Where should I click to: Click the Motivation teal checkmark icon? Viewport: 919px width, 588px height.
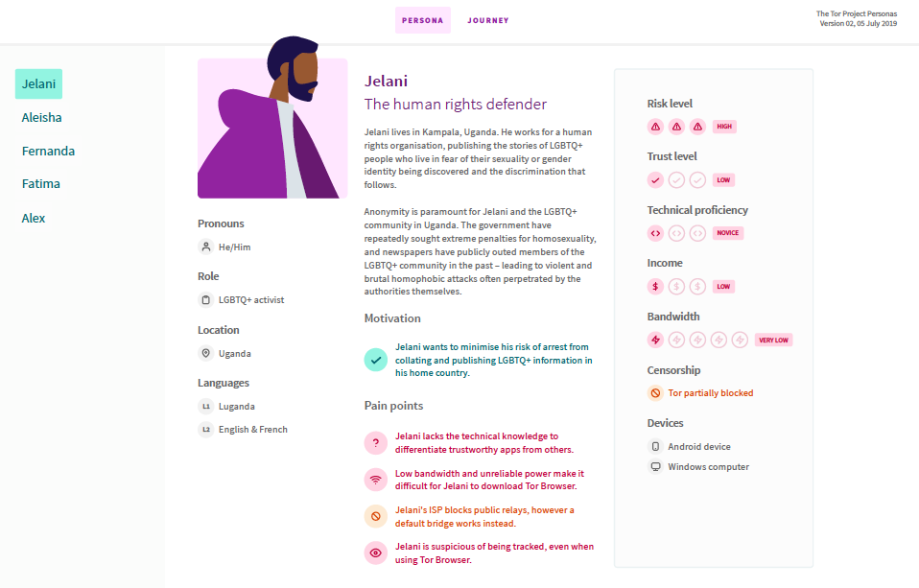(376, 360)
